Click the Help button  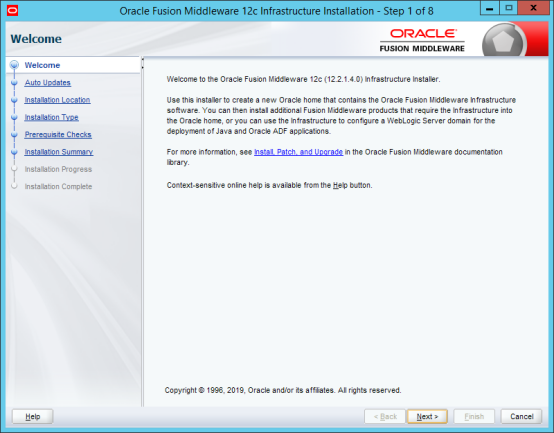point(33,416)
